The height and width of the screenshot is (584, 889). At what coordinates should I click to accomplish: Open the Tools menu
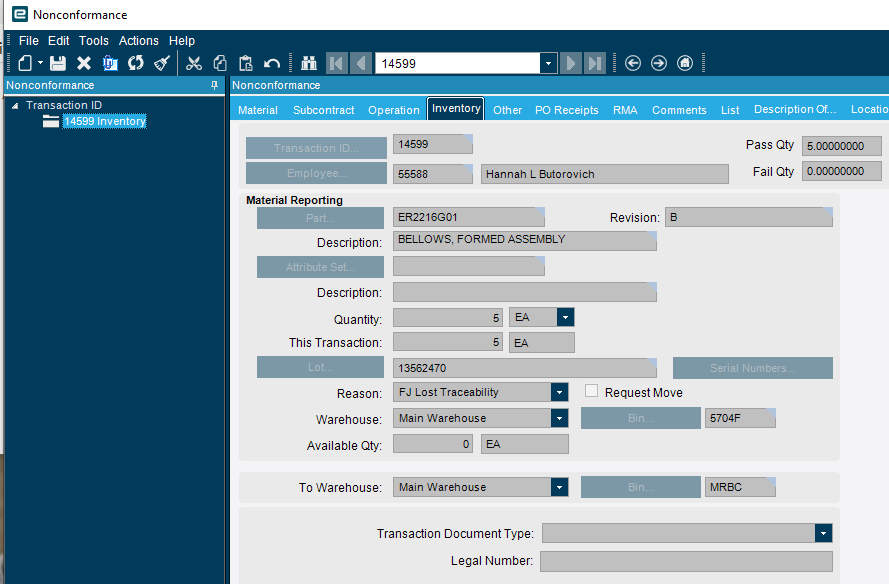[94, 41]
